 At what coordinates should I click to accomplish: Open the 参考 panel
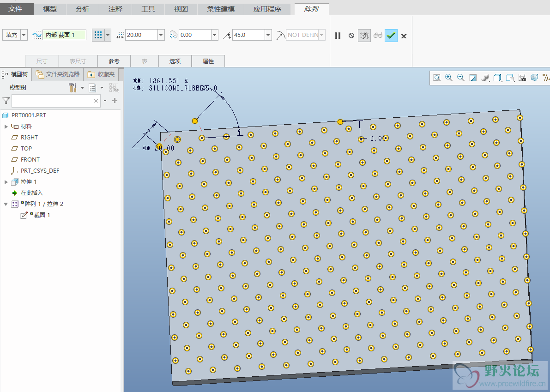114,61
